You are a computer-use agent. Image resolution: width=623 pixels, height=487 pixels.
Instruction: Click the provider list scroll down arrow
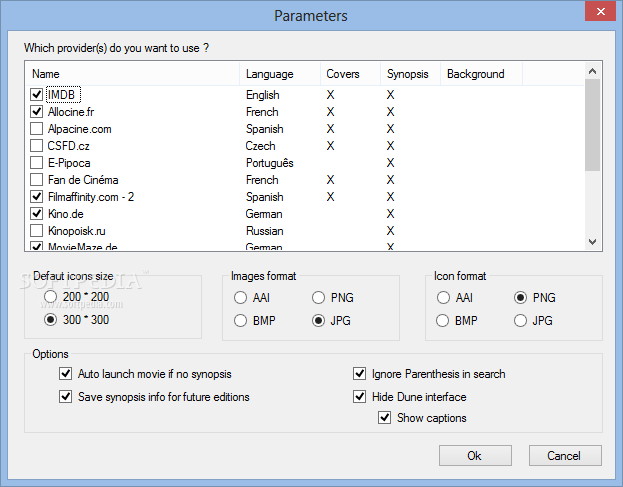pyautogui.click(x=592, y=242)
